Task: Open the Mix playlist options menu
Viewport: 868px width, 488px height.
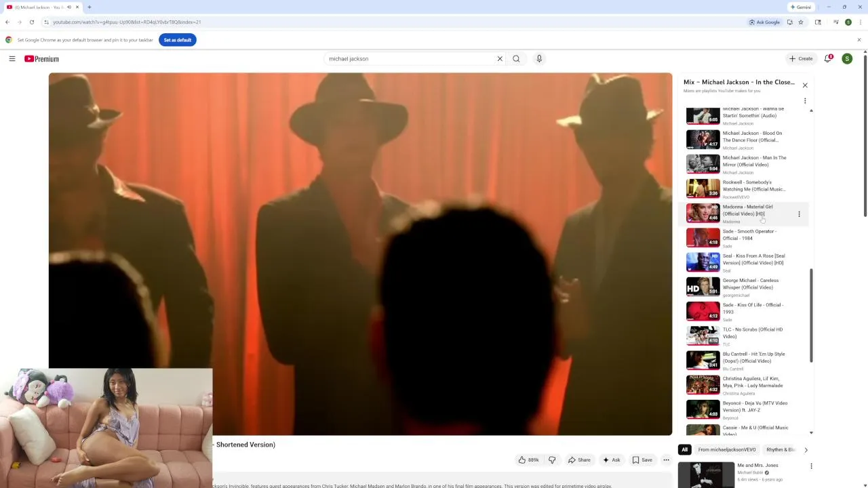Action: click(x=805, y=101)
